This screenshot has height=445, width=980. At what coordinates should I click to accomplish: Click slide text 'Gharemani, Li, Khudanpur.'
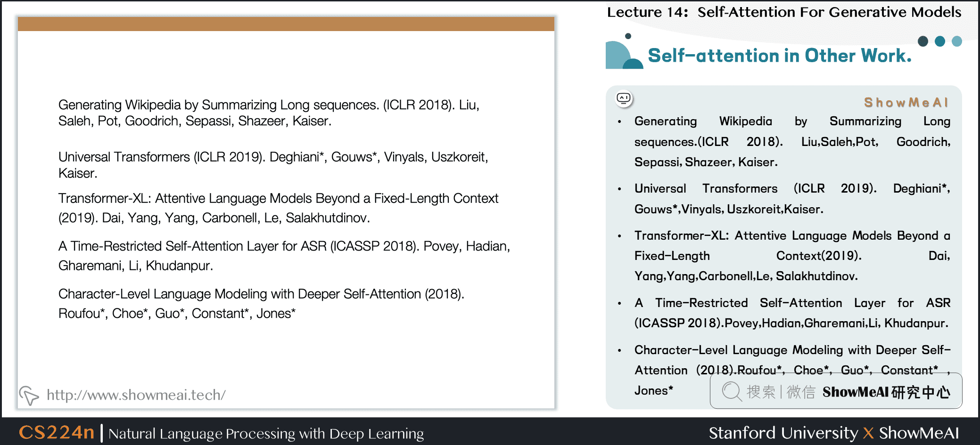click(x=136, y=266)
